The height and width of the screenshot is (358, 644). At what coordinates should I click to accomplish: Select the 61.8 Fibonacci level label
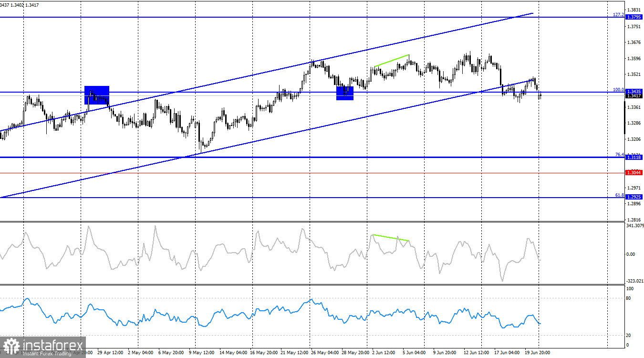coord(619,195)
